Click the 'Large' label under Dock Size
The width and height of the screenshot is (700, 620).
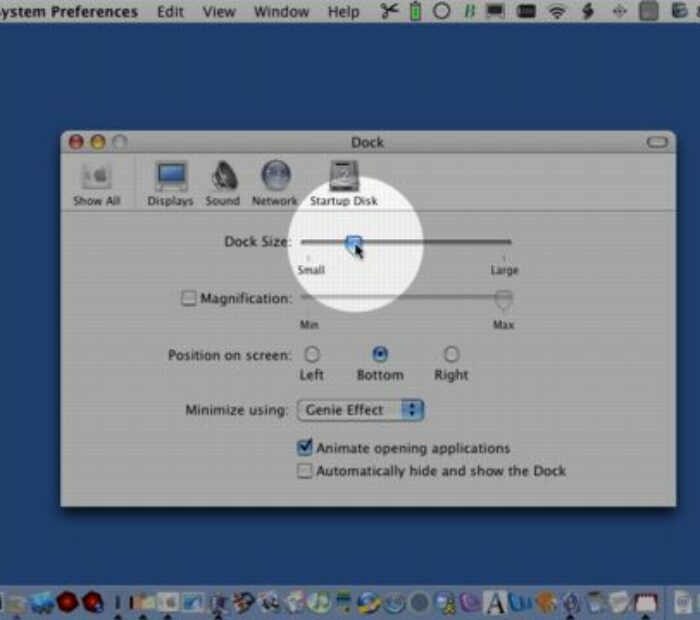tap(504, 270)
